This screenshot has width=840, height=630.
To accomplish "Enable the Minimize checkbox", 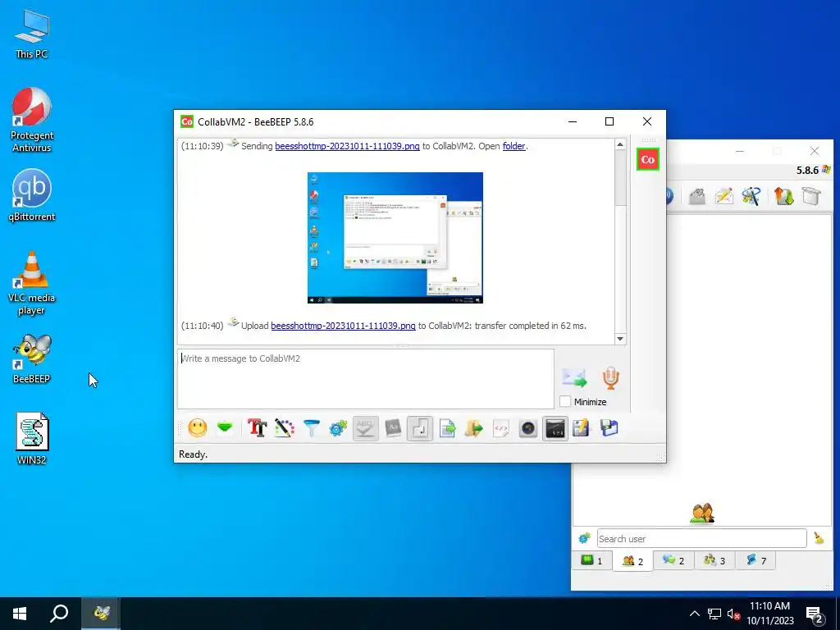I will 565,401.
